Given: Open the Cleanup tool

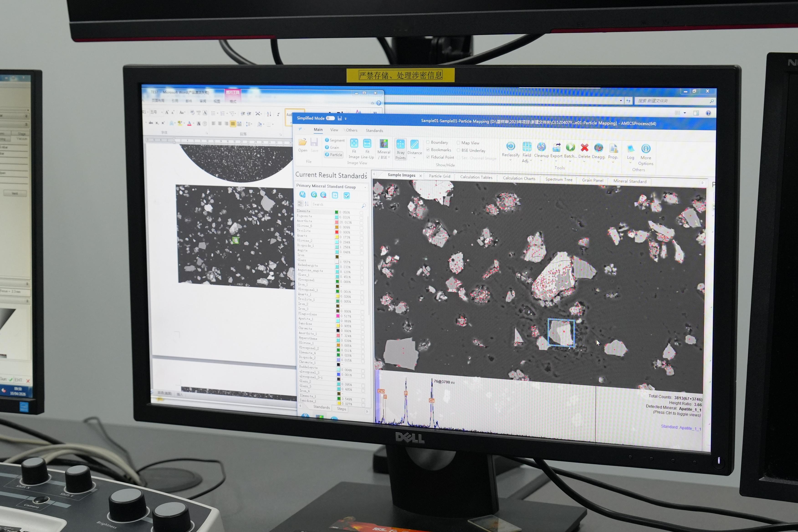Looking at the screenshot, I should click(x=541, y=147).
